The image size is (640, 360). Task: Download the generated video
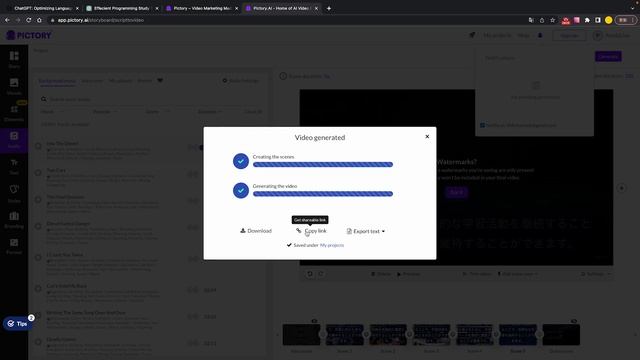pos(256,231)
